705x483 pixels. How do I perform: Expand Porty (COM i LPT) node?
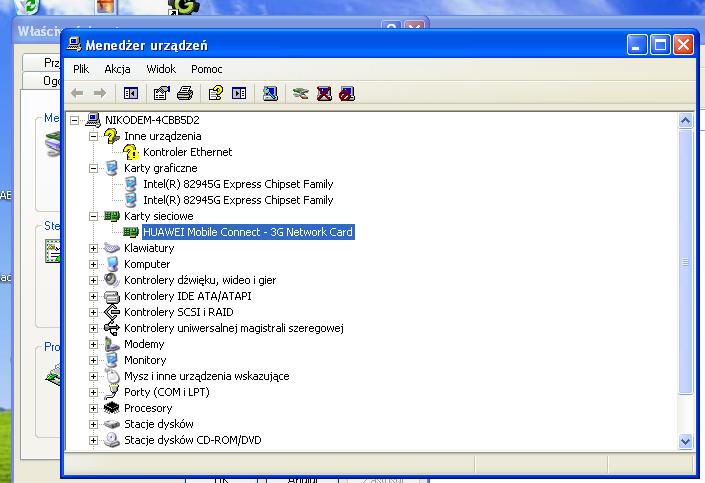click(94, 392)
